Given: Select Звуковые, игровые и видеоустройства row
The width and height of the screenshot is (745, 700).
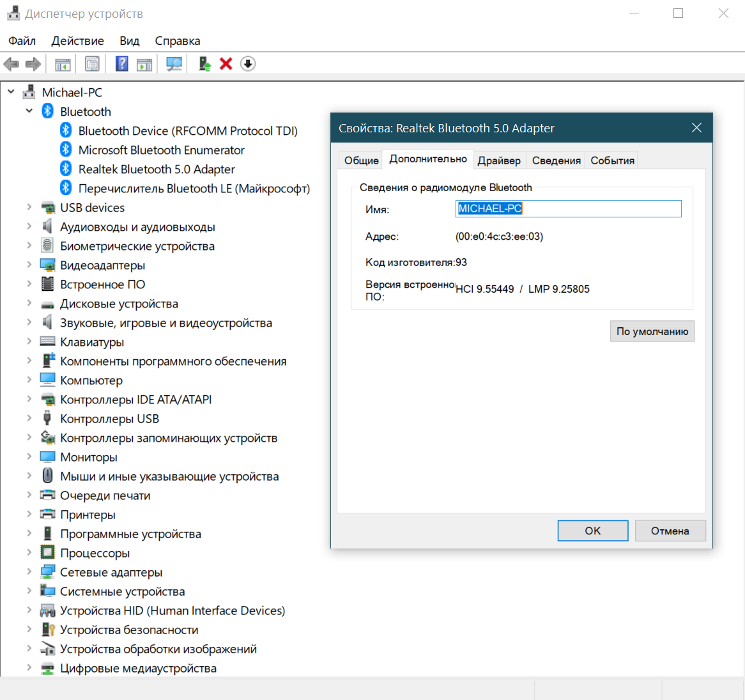Looking at the screenshot, I should 166,323.
